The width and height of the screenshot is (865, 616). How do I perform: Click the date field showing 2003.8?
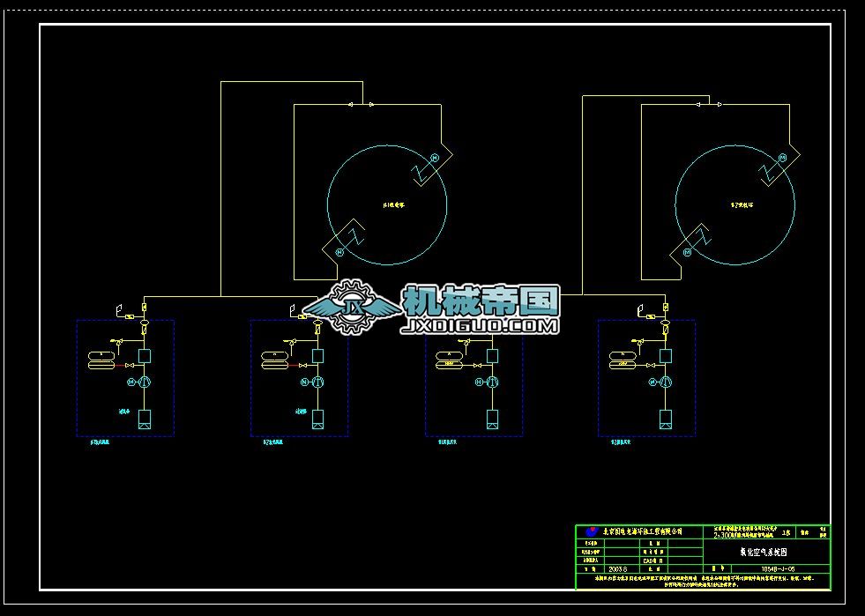click(x=618, y=568)
